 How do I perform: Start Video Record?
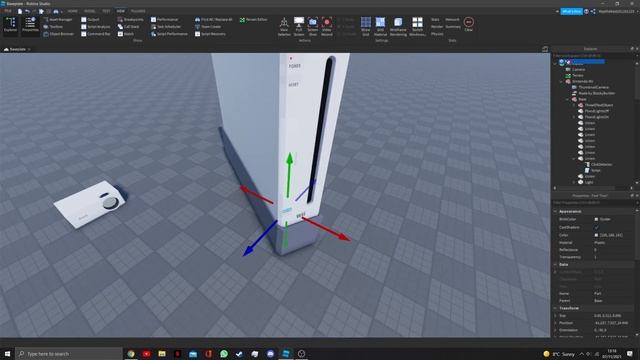(x=327, y=27)
